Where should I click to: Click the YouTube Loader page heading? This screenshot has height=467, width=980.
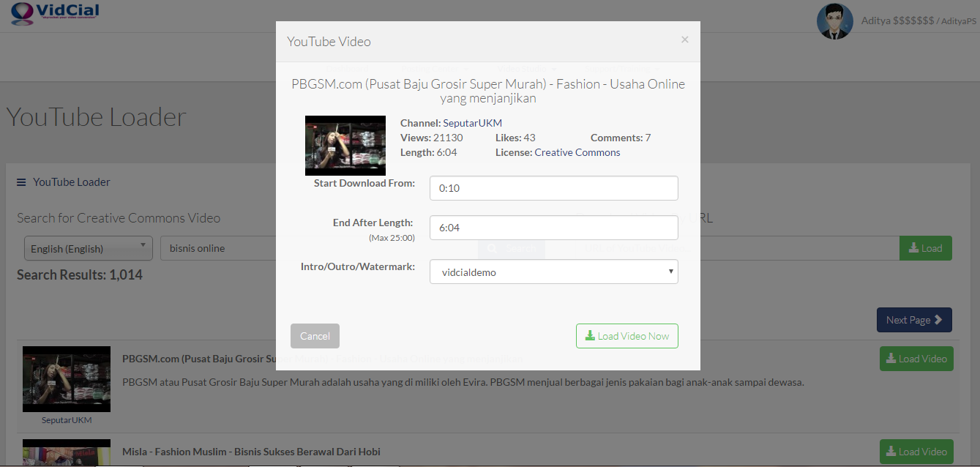tap(96, 117)
